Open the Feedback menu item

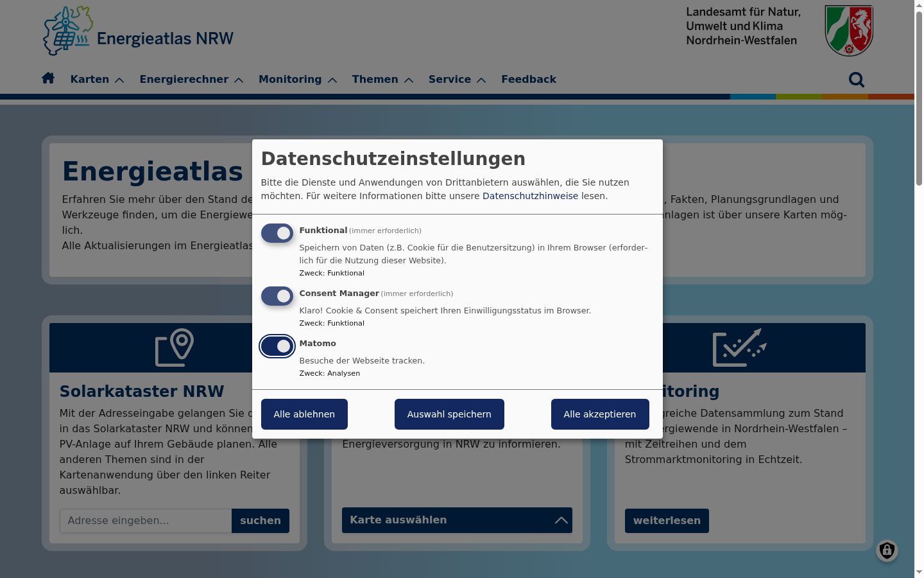click(529, 80)
